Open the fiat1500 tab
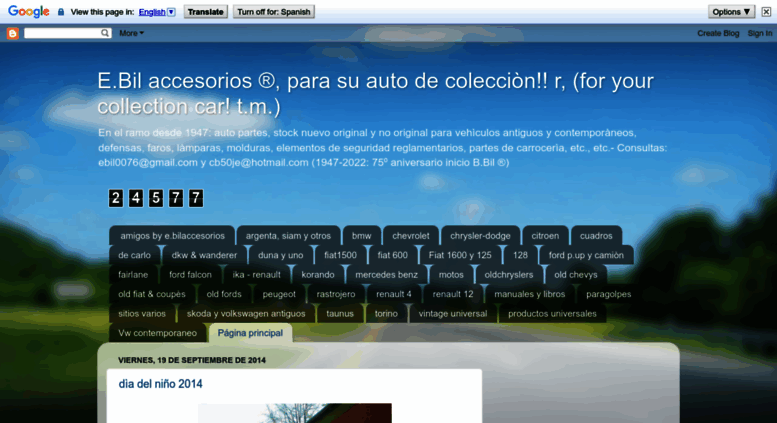 340,255
